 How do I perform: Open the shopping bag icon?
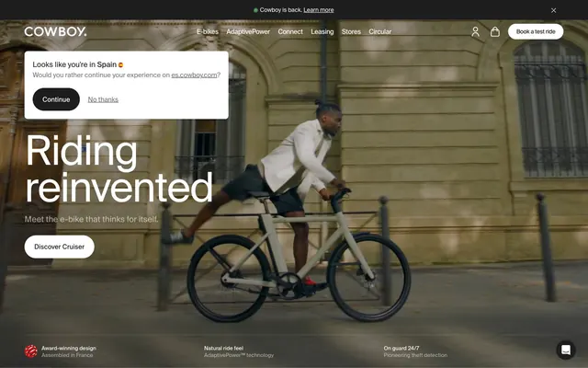495,31
